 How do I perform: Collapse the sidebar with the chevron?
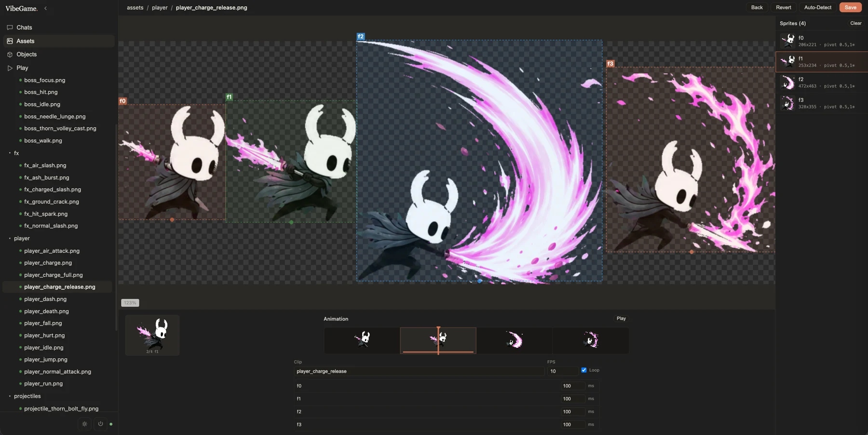(x=45, y=8)
